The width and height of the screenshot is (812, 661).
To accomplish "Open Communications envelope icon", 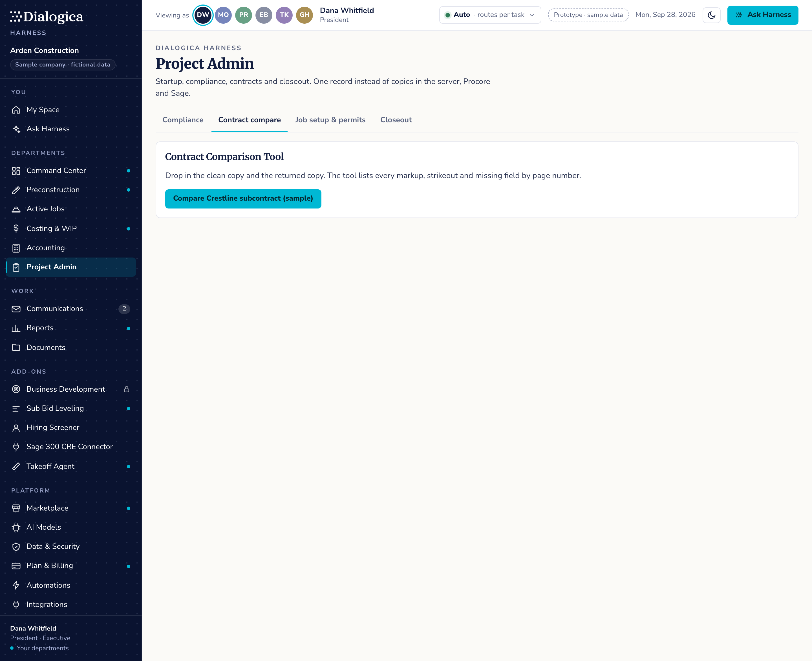I will 16,309.
